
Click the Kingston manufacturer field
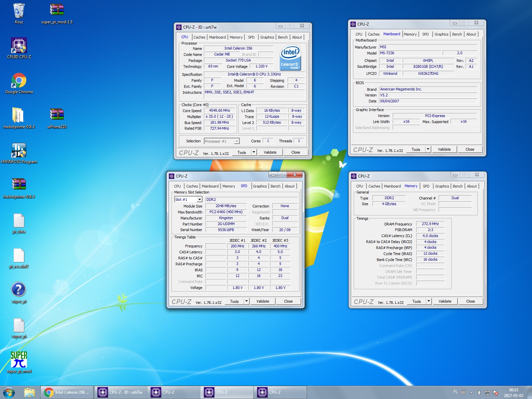coord(226,218)
